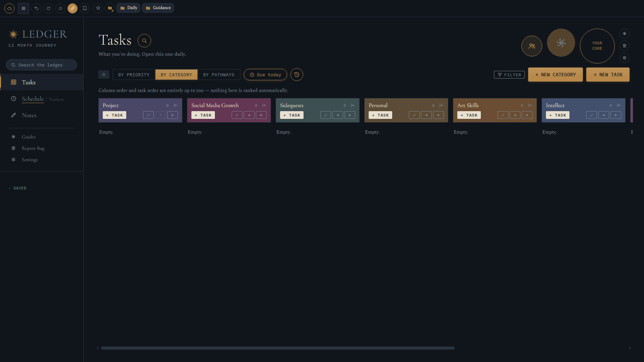
Task: Click the power icon in top bar
Action: pos(60,8)
